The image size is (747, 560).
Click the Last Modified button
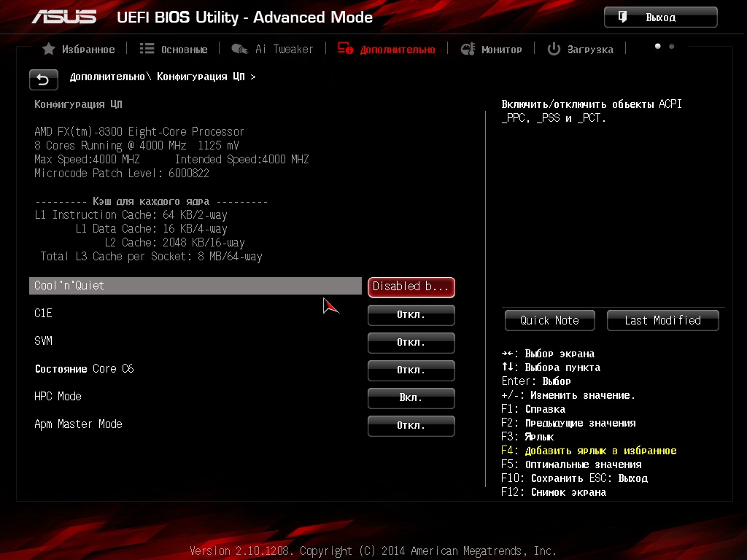662,321
